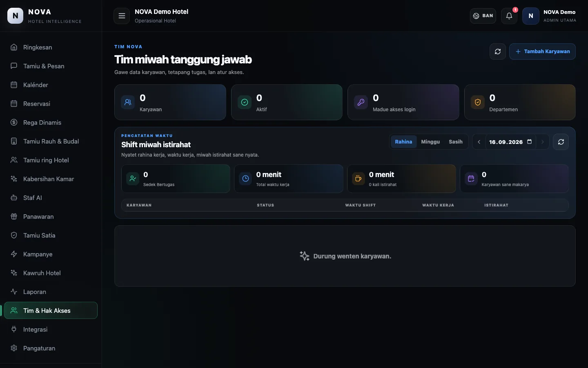Click the Pangaturan gear icon
This screenshot has width=588, height=368.
(14, 348)
